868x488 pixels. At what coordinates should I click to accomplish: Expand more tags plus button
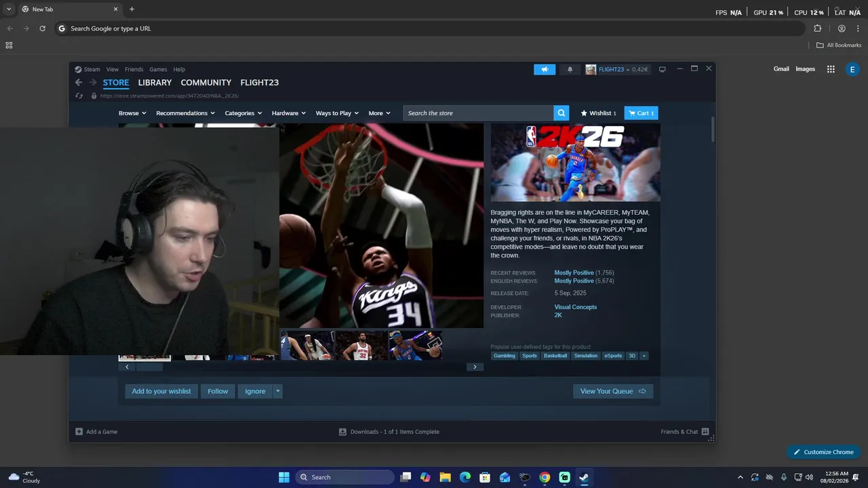tap(644, 356)
